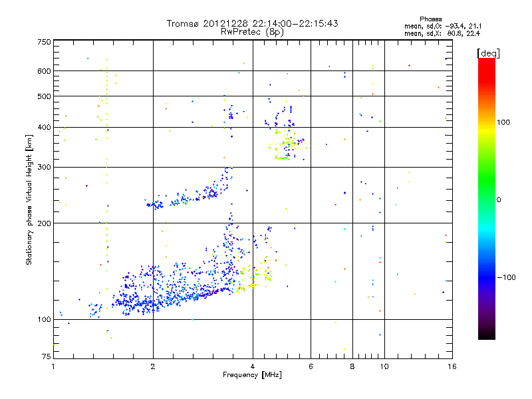The width and height of the screenshot is (532, 399).
Task: Select the 'mean, sd,X: 80.8, 22.4' statistics line
Action: tap(442, 33)
